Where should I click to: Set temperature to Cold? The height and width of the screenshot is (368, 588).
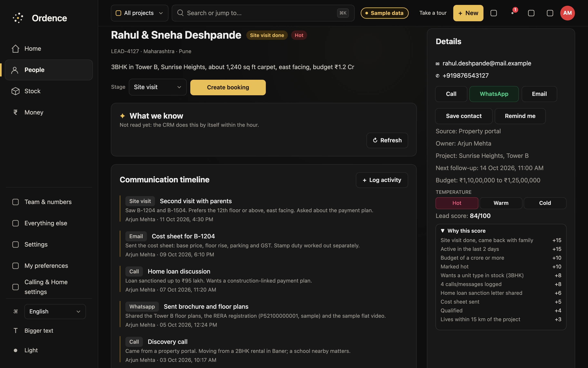tap(545, 203)
